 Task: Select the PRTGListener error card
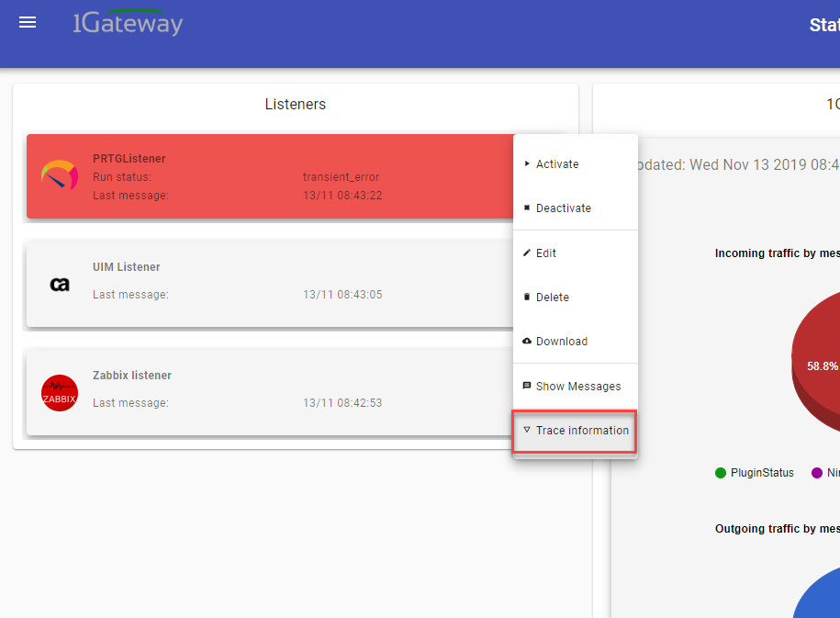pos(266,175)
